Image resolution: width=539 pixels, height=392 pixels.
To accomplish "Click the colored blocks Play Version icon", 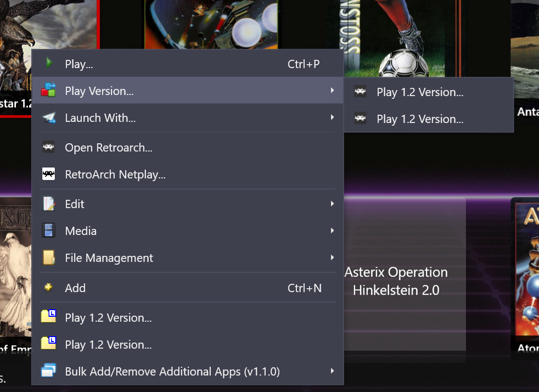I will (48, 90).
